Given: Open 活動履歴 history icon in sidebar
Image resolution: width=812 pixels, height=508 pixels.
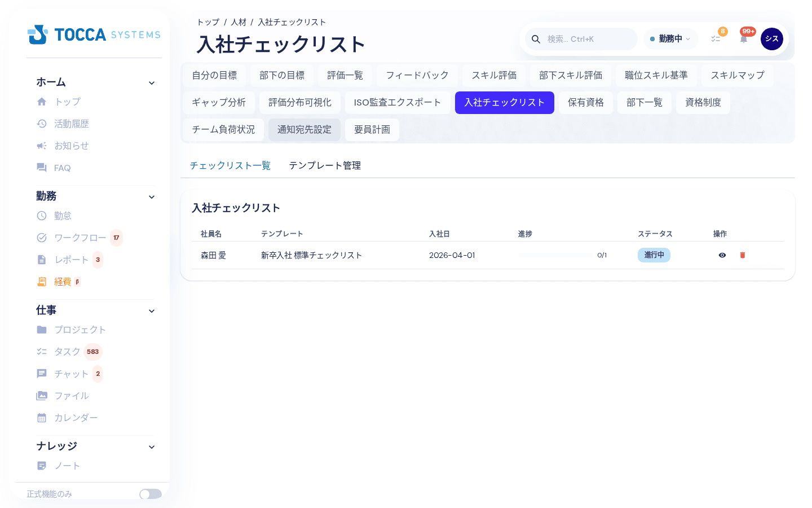Looking at the screenshot, I should tap(42, 124).
